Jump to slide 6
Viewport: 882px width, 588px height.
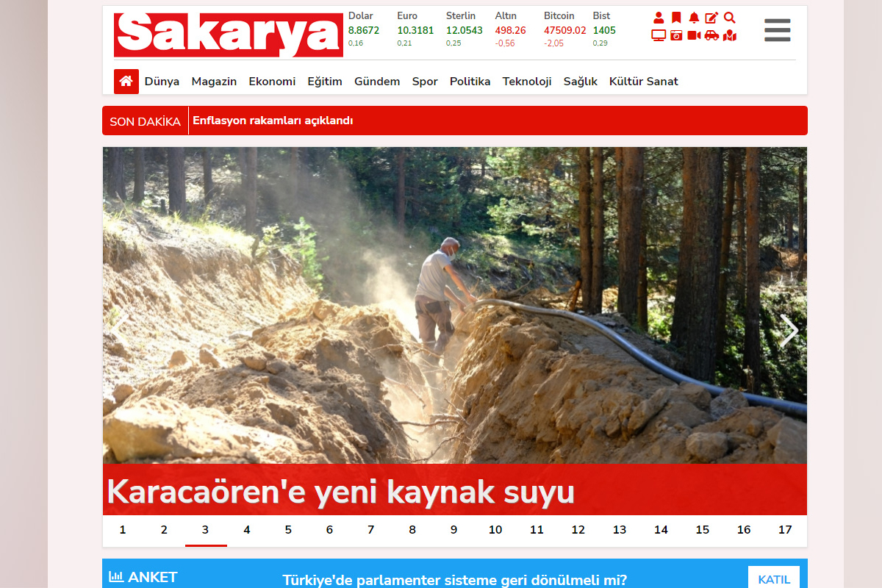coord(329,530)
